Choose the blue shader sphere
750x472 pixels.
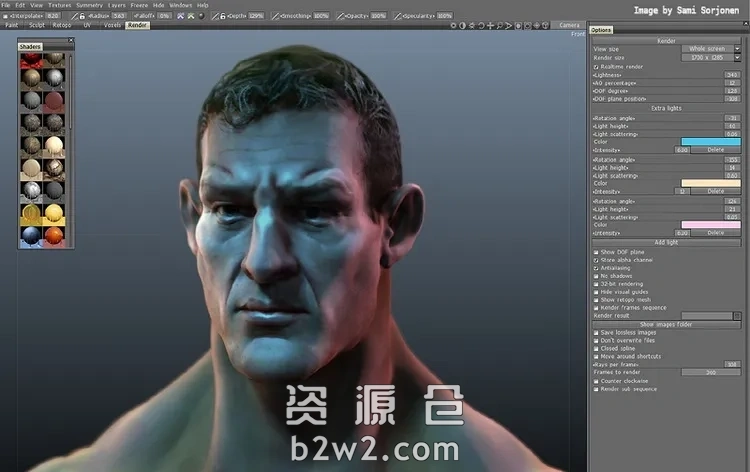click(31, 236)
